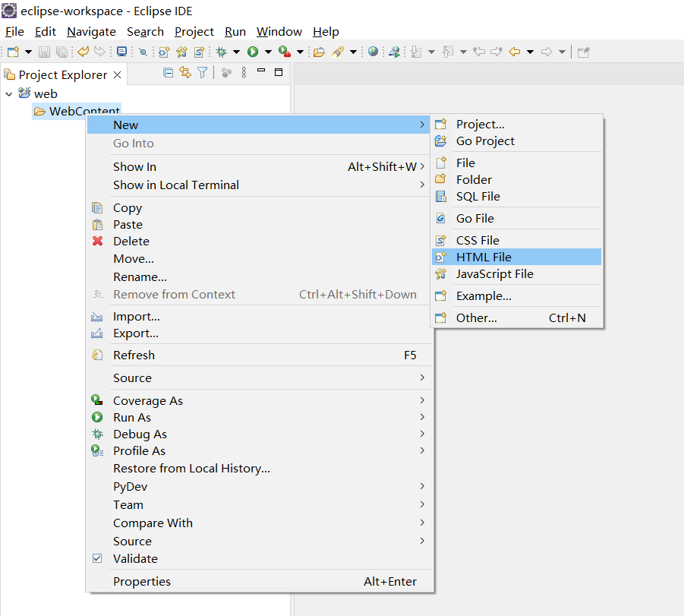Collapse the web project tree node
Viewport: 684px width, 616px height.
[8, 94]
